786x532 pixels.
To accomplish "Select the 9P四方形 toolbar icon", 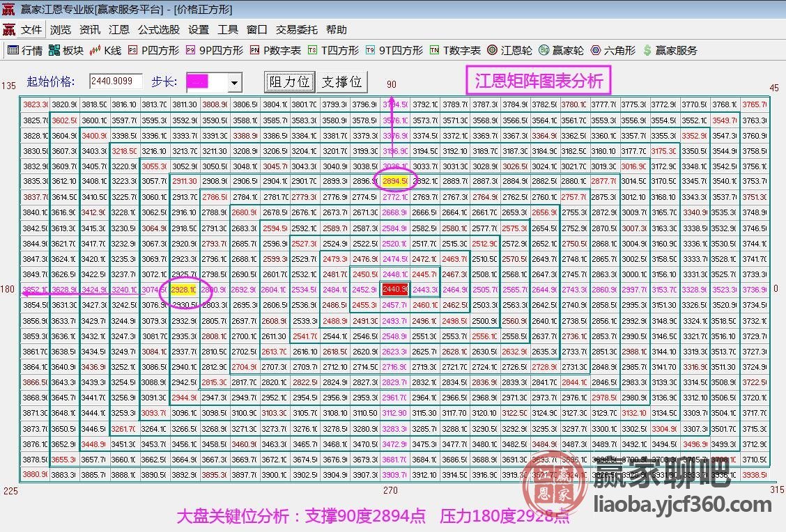I will click(x=190, y=50).
